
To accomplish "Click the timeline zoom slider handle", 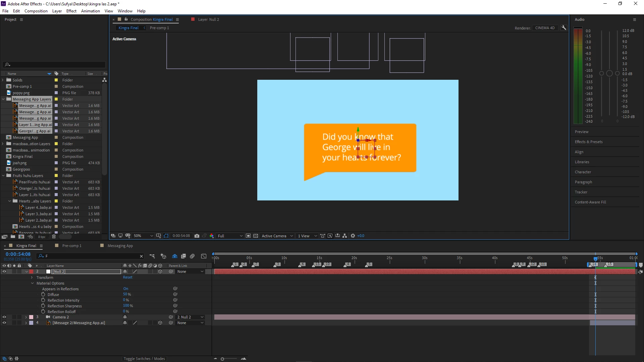I will pos(222,359).
